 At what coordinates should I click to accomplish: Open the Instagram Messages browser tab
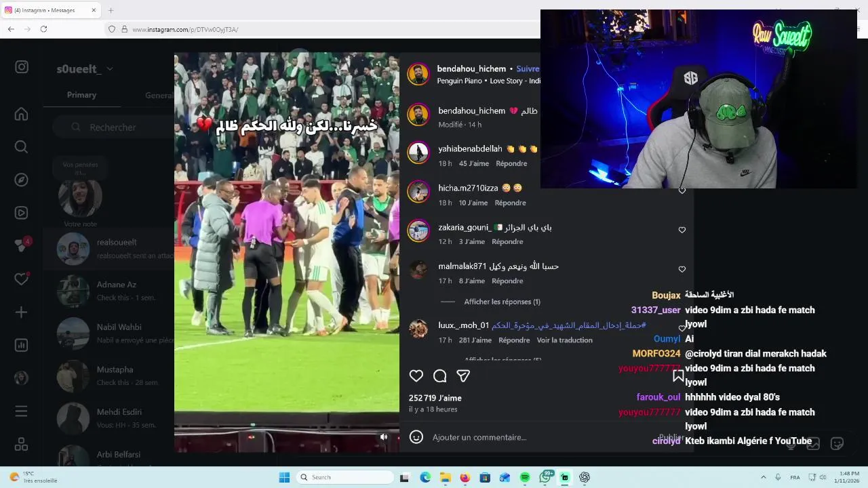tap(50, 10)
